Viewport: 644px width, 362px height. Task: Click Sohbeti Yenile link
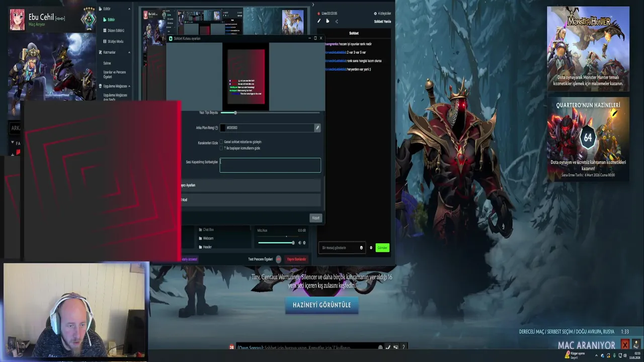(382, 22)
